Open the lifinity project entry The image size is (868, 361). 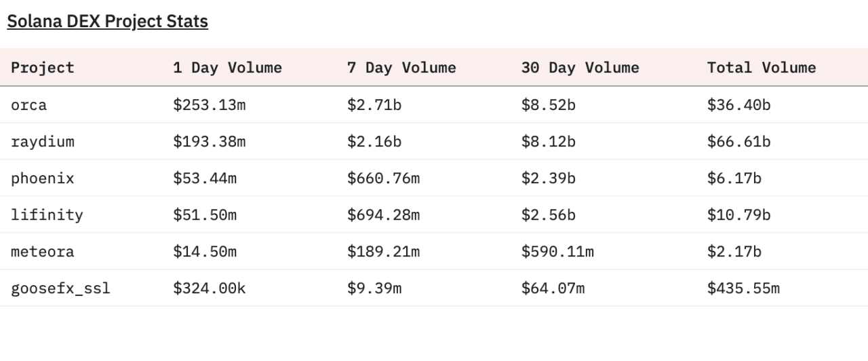click(x=47, y=215)
